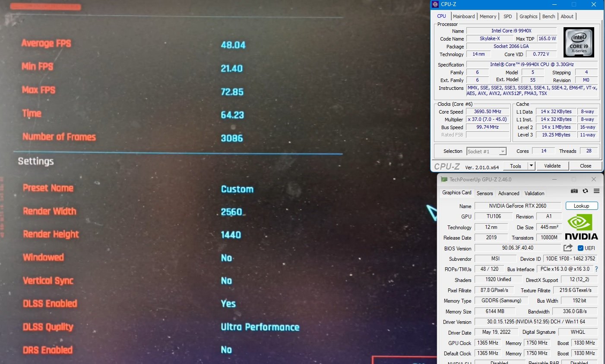Click the Max FPS value 72.85
The image size is (605, 364).
[232, 92]
